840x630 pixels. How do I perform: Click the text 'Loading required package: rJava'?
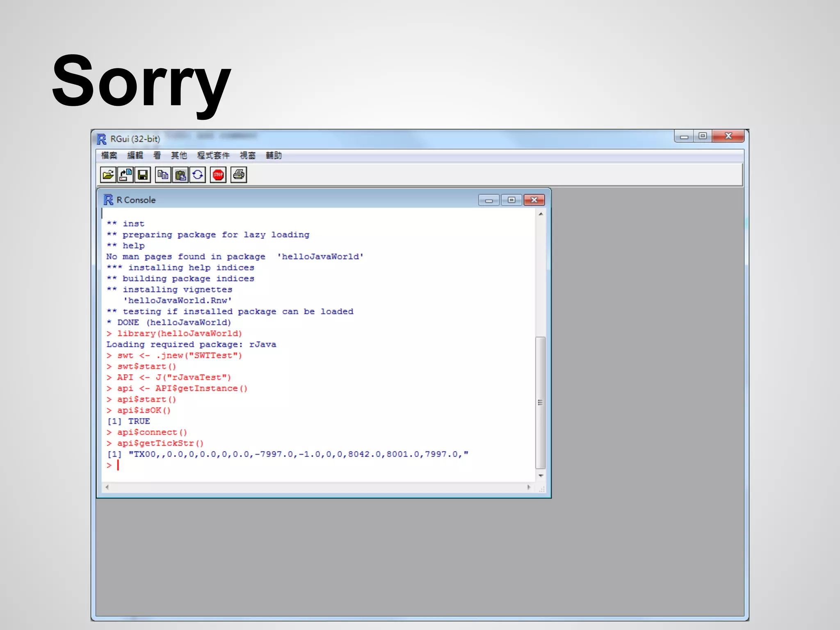191,345
